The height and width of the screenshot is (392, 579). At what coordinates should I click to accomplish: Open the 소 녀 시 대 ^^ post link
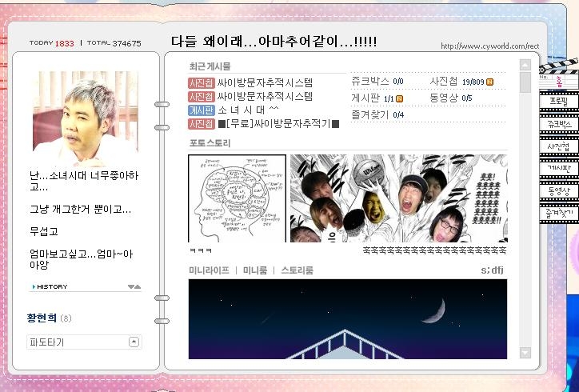(249, 110)
